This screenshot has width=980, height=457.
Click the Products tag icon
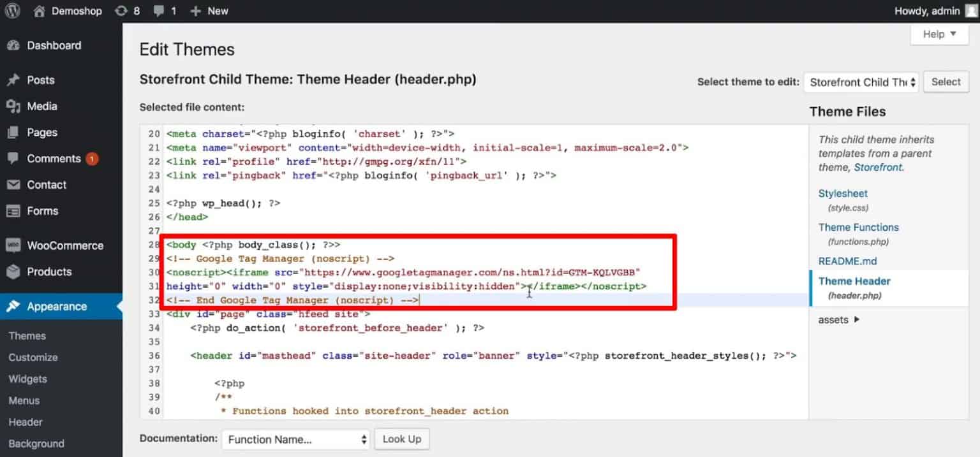[x=14, y=272]
